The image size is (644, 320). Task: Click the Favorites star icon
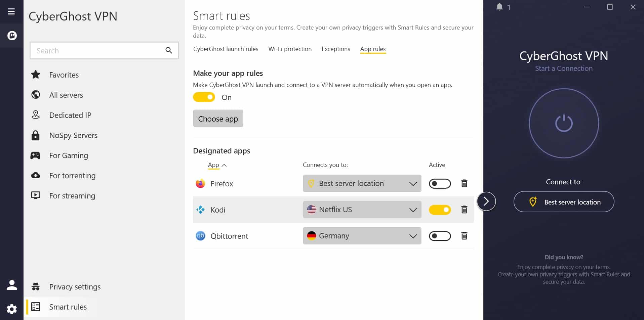point(36,75)
